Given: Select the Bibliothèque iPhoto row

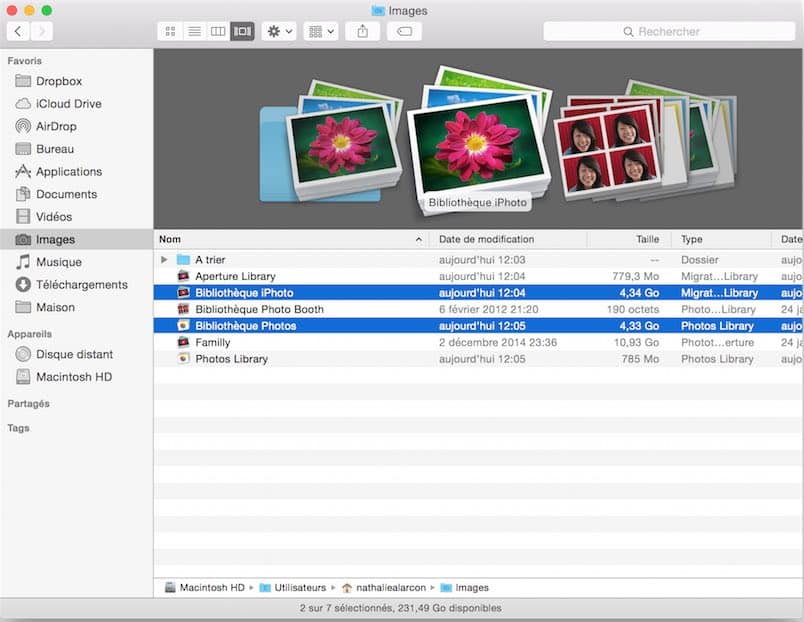Looking at the screenshot, I should pyautogui.click(x=478, y=293).
